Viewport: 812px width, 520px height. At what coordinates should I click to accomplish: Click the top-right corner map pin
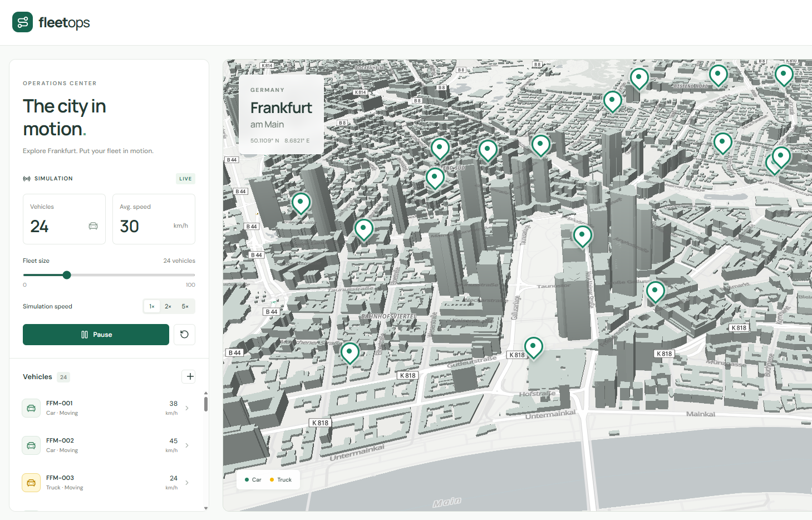pyautogui.click(x=784, y=75)
